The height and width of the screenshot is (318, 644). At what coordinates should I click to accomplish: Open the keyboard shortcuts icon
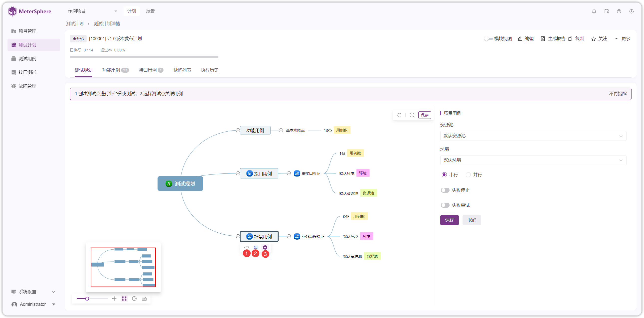pyautogui.click(x=144, y=299)
